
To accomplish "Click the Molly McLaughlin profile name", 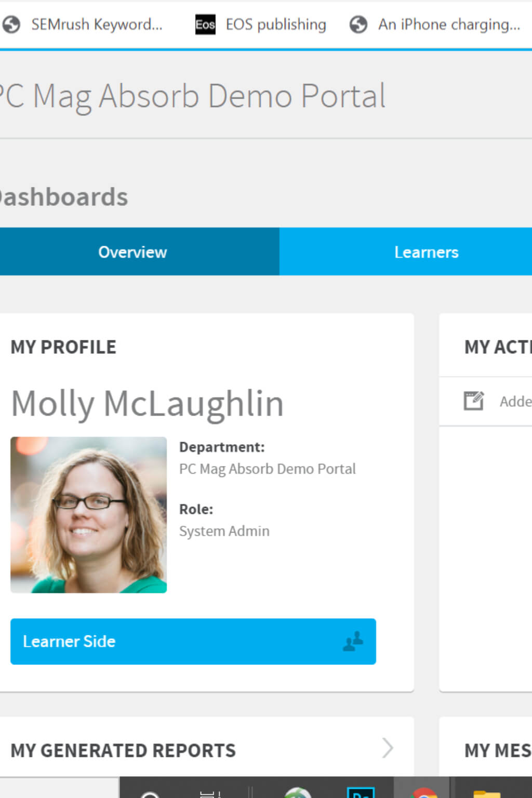I will [148, 404].
